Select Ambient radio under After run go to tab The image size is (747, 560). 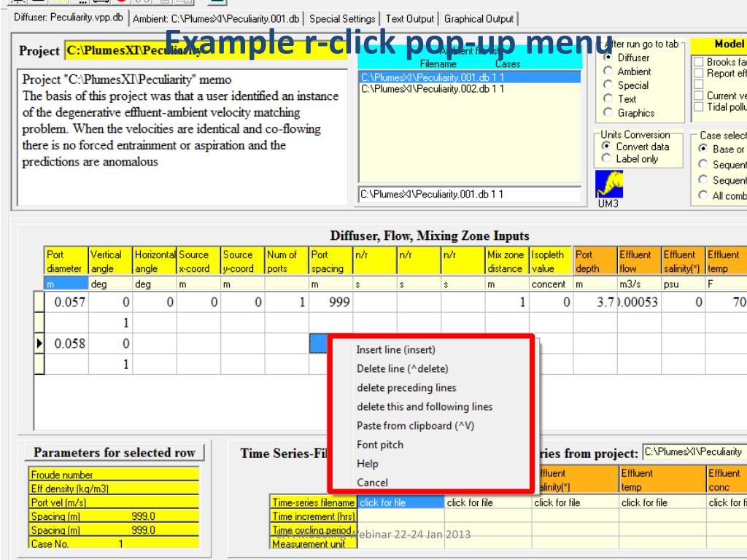click(x=608, y=71)
